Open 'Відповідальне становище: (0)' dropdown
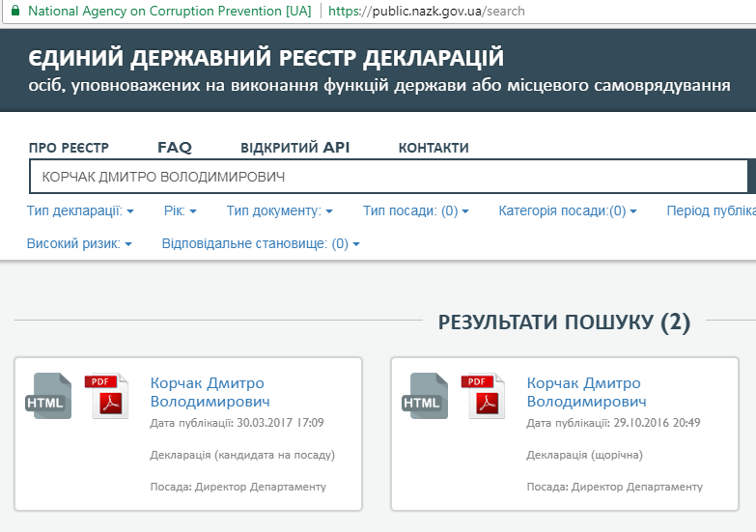 (x=260, y=244)
